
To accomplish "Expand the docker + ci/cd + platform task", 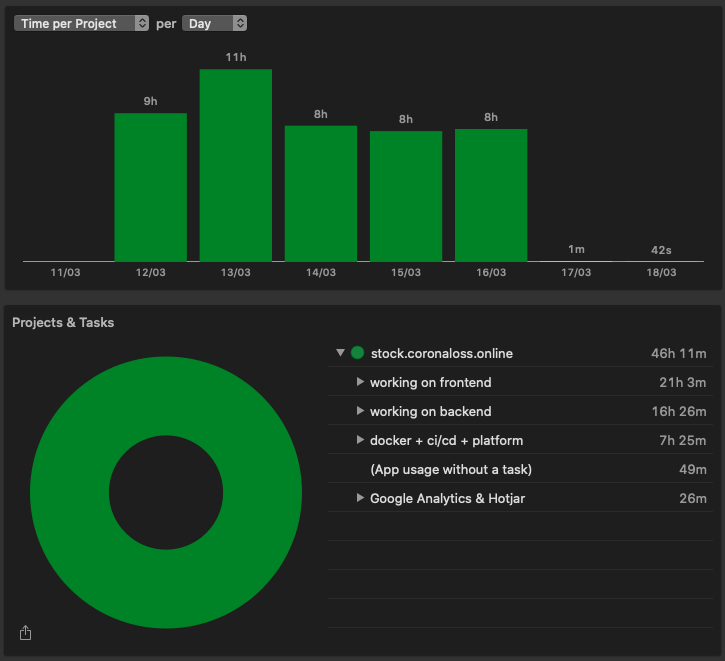I will point(360,440).
